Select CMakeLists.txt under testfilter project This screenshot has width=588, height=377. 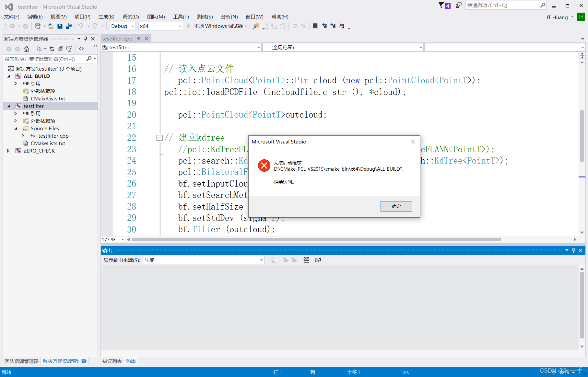(48, 143)
